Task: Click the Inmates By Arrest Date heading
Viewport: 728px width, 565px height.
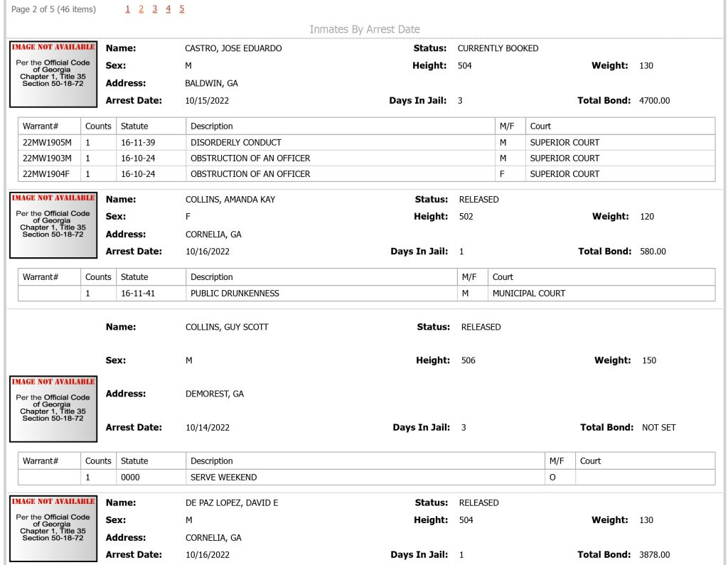Action: pyautogui.click(x=365, y=29)
